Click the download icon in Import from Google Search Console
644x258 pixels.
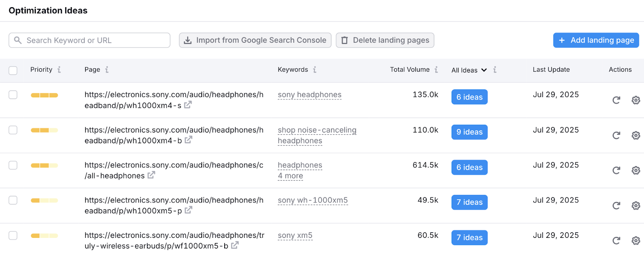coord(188,40)
